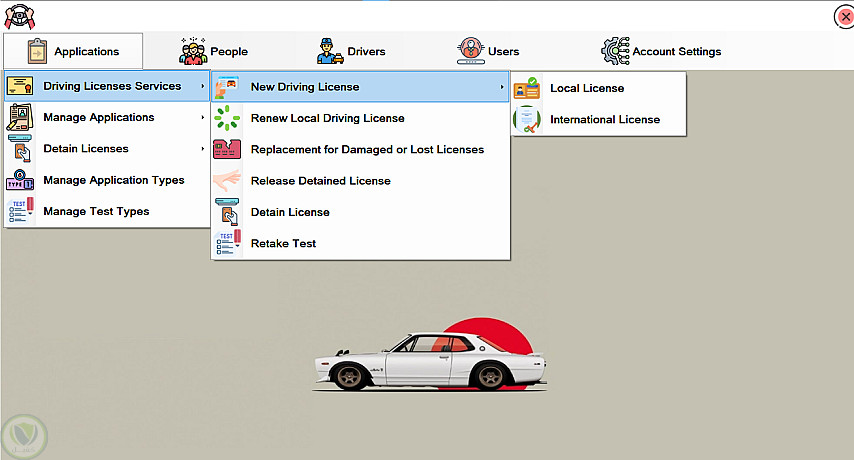Choose Detain Licenses in Applications menu

[x=107, y=149]
